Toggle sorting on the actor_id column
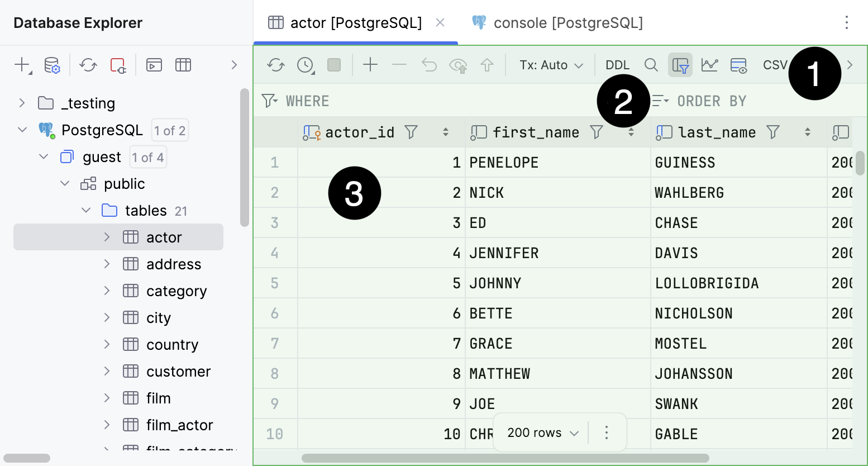Viewport: 868px width, 466px height. click(x=446, y=132)
